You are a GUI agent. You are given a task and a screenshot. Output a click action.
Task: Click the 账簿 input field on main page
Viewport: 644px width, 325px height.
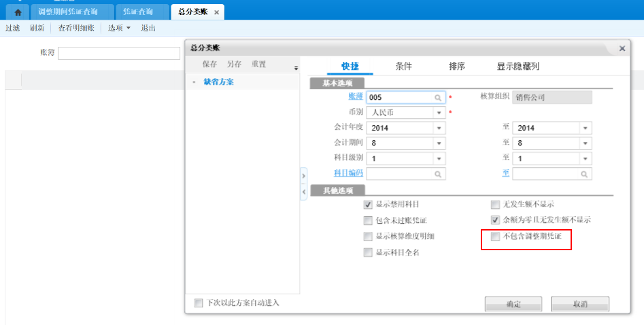119,53
